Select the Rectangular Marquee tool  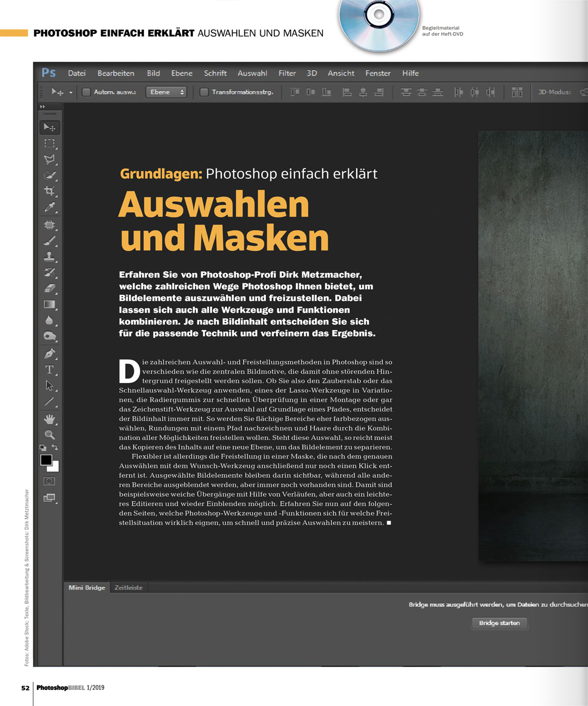pos(50,144)
